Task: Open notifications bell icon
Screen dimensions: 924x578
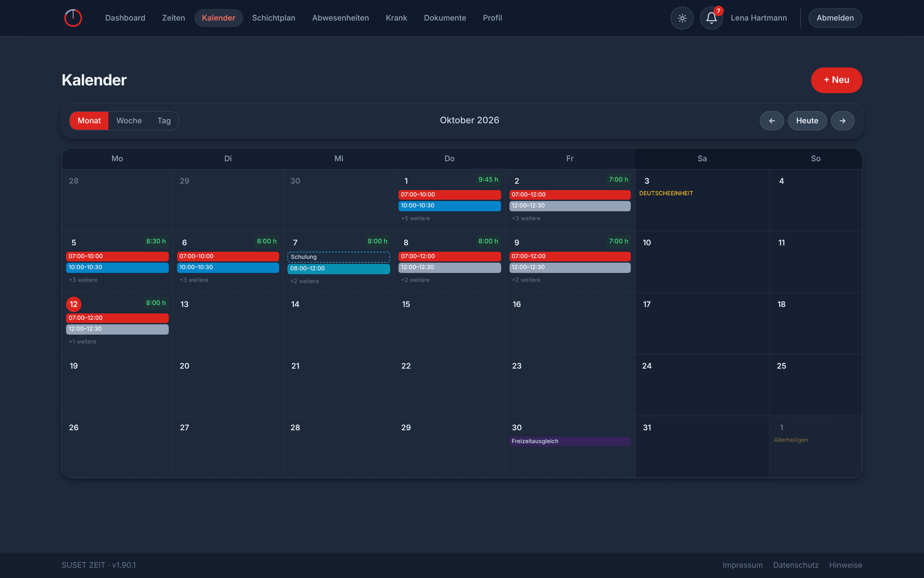Action: coord(711,18)
